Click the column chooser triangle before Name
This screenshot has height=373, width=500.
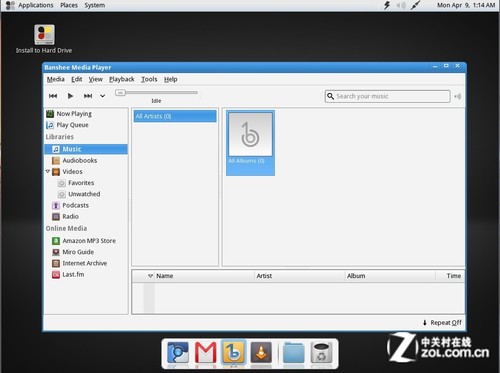(150, 276)
